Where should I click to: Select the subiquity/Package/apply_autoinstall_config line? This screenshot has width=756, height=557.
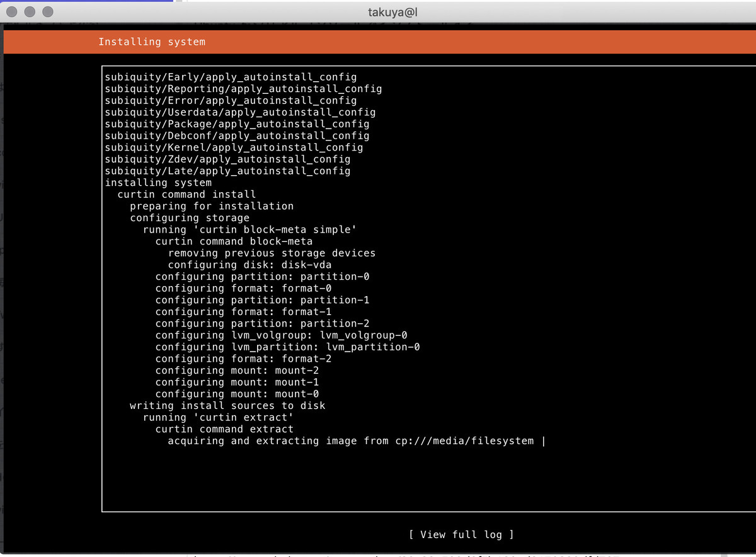[237, 124]
